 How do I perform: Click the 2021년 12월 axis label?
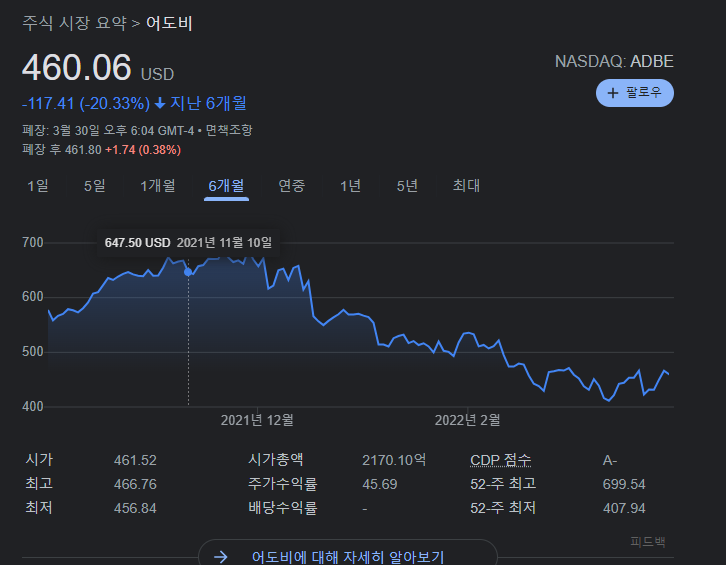[x=257, y=420]
